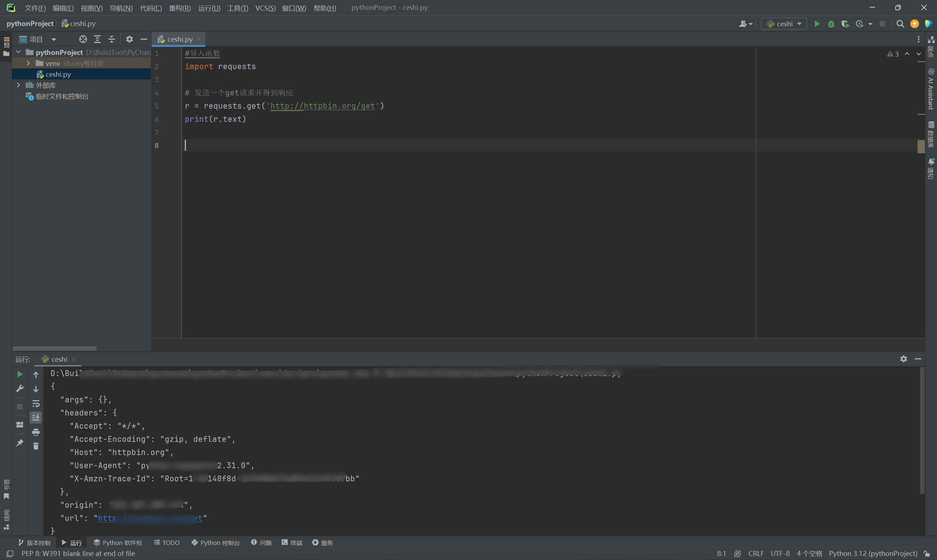Change the UTF-8 file encoding
Screen dimensions: 937x560
point(780,553)
